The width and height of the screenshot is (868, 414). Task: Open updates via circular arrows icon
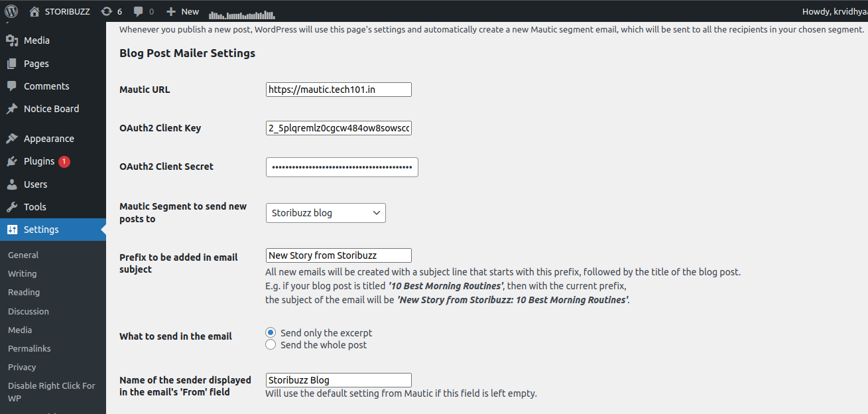click(x=106, y=11)
